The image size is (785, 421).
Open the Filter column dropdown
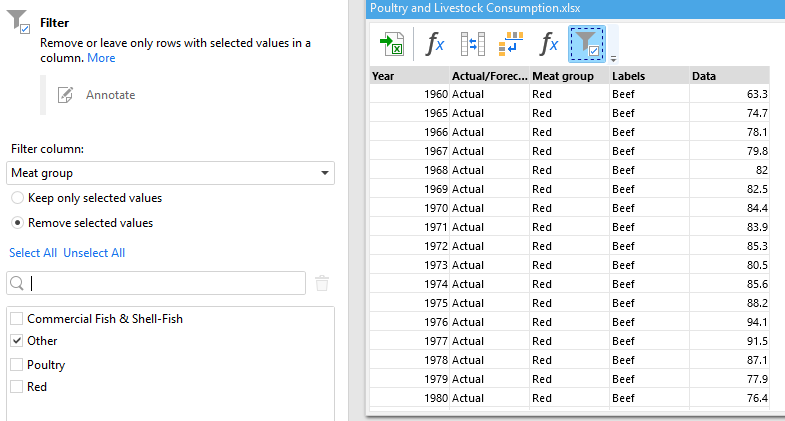point(171,173)
